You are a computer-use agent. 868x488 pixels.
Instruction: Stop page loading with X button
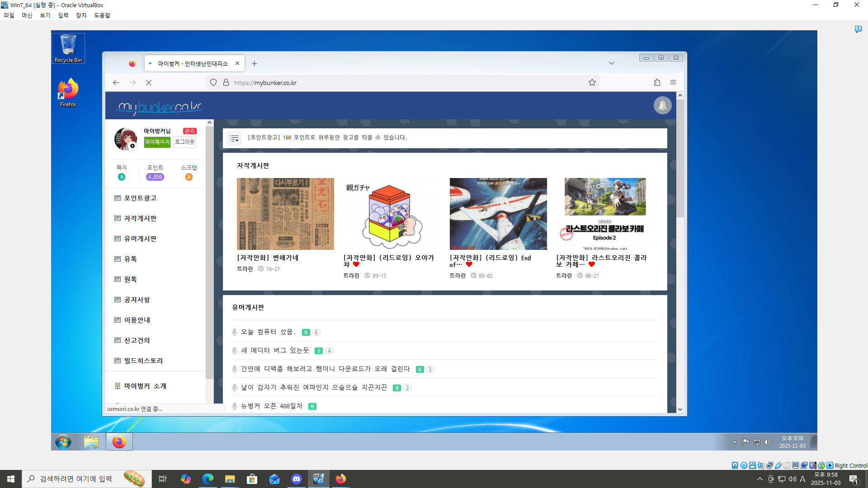(148, 82)
